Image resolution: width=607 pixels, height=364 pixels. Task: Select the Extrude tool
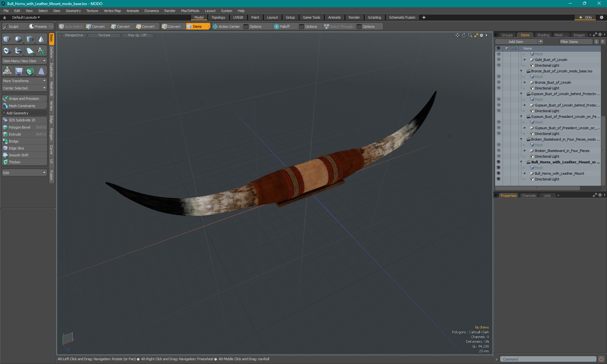[24, 134]
